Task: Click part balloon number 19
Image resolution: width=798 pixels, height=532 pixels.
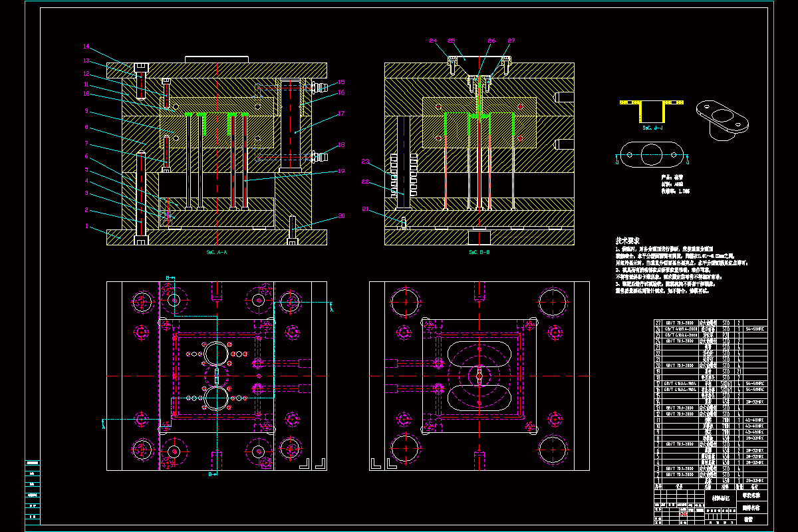Action: (341, 171)
